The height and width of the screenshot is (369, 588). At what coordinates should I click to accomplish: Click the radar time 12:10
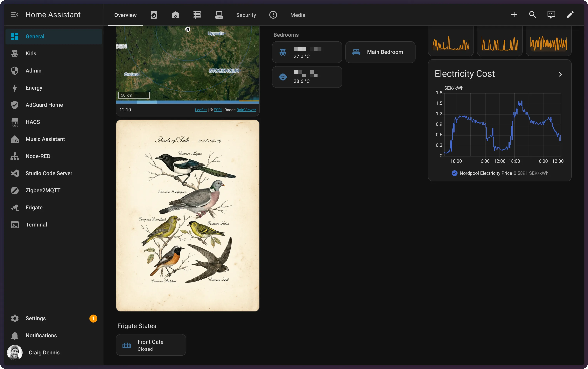[x=125, y=110]
